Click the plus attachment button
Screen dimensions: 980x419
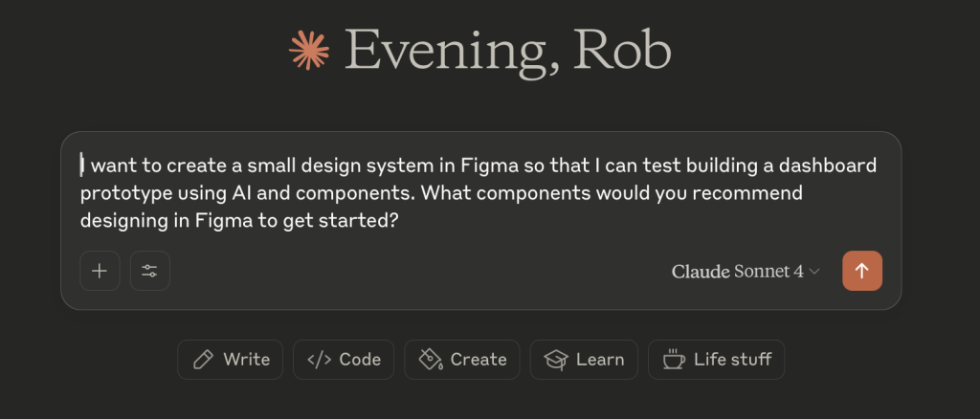tap(100, 271)
